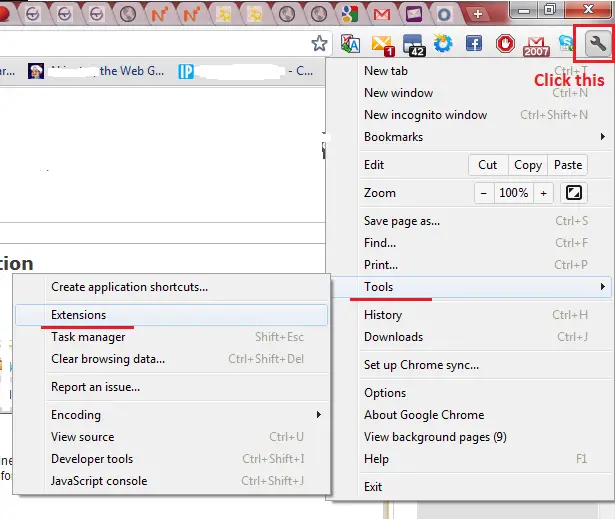The width and height of the screenshot is (615, 519).
Task: Click the Cut button in Edit row
Action: pos(488,165)
